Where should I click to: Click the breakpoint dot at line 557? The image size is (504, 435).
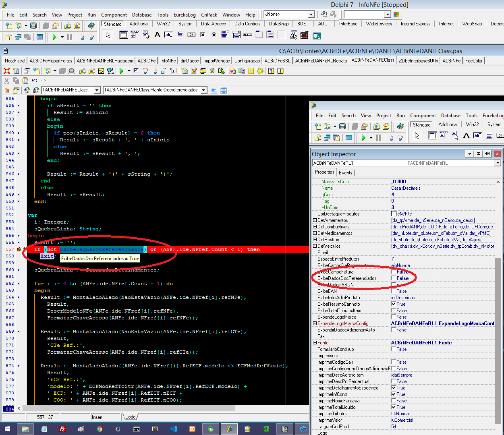click(x=19, y=249)
